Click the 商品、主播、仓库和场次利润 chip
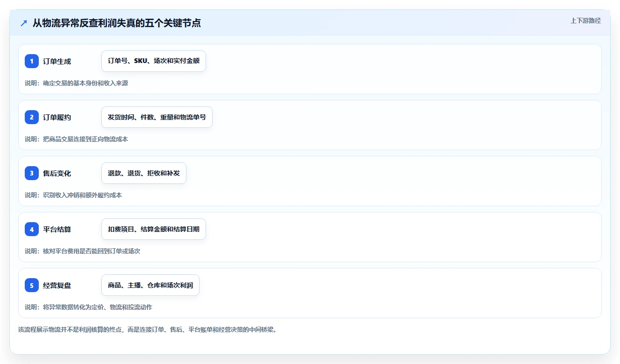 [150, 285]
